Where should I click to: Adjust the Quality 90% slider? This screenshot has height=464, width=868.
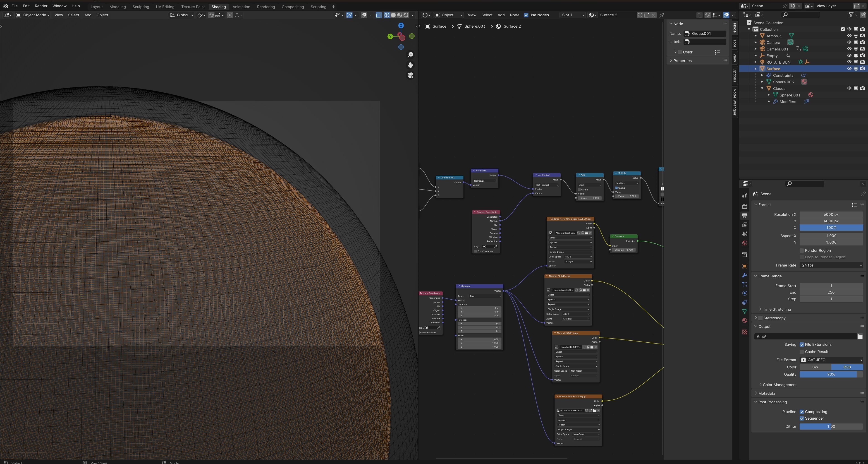(831, 374)
